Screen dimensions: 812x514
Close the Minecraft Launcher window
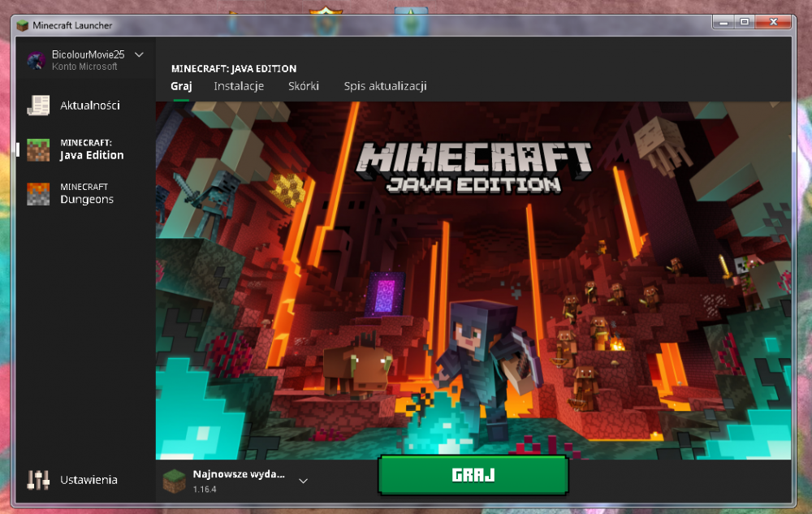coord(774,22)
